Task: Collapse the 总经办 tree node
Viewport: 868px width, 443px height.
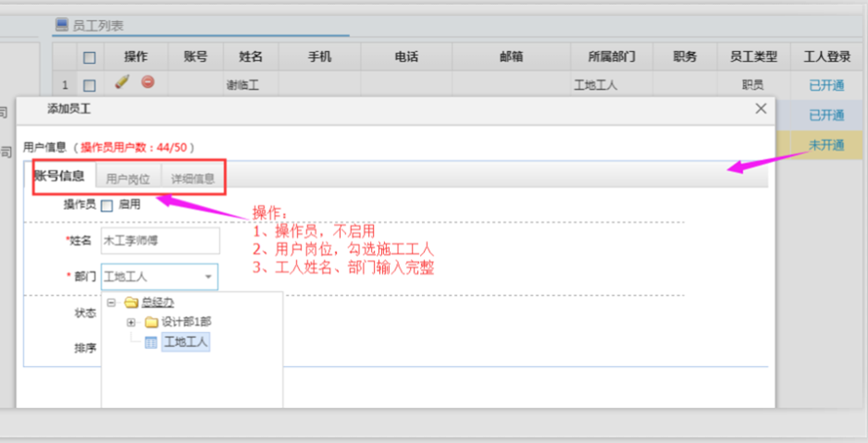Action: [x=111, y=302]
